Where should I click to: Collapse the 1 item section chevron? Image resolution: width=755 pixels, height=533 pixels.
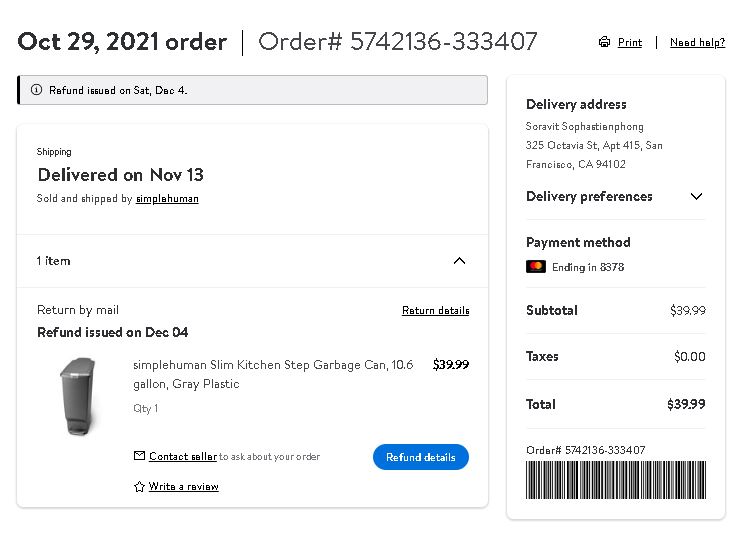(x=459, y=261)
